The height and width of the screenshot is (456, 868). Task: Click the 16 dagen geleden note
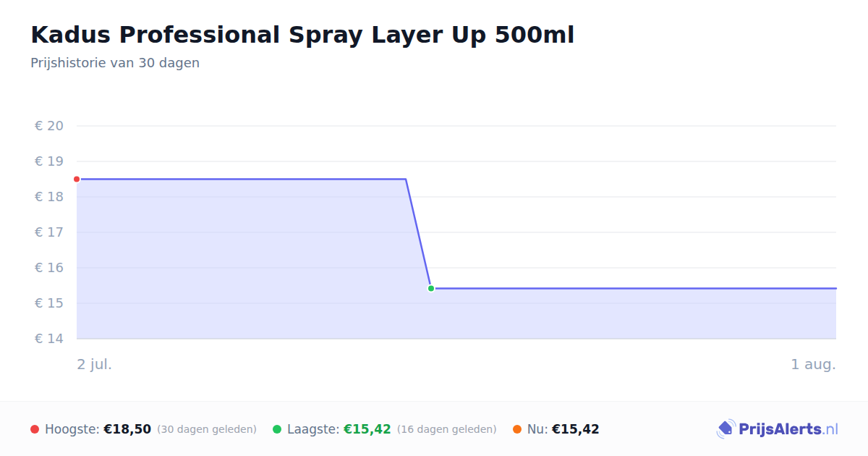click(447, 429)
